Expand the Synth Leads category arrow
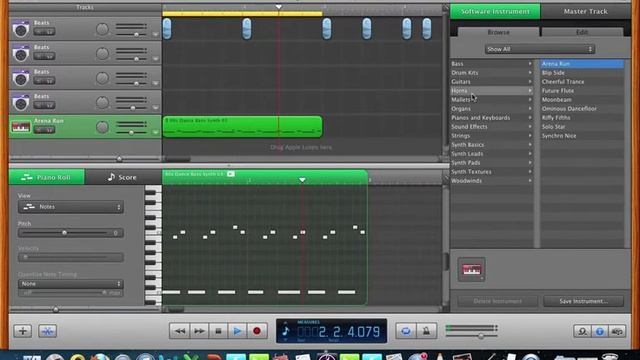The image size is (640, 360). [530, 154]
